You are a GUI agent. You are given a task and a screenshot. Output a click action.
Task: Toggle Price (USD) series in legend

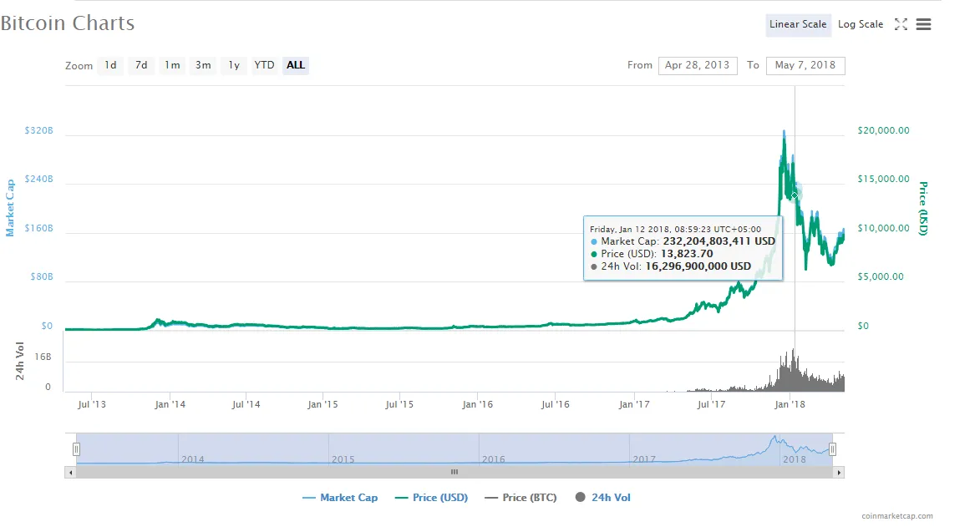(x=431, y=498)
